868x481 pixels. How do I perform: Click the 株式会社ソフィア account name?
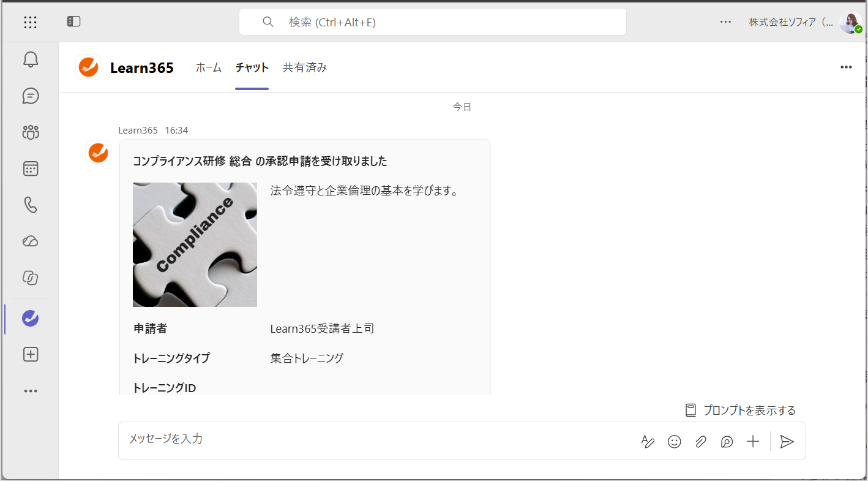(791, 22)
